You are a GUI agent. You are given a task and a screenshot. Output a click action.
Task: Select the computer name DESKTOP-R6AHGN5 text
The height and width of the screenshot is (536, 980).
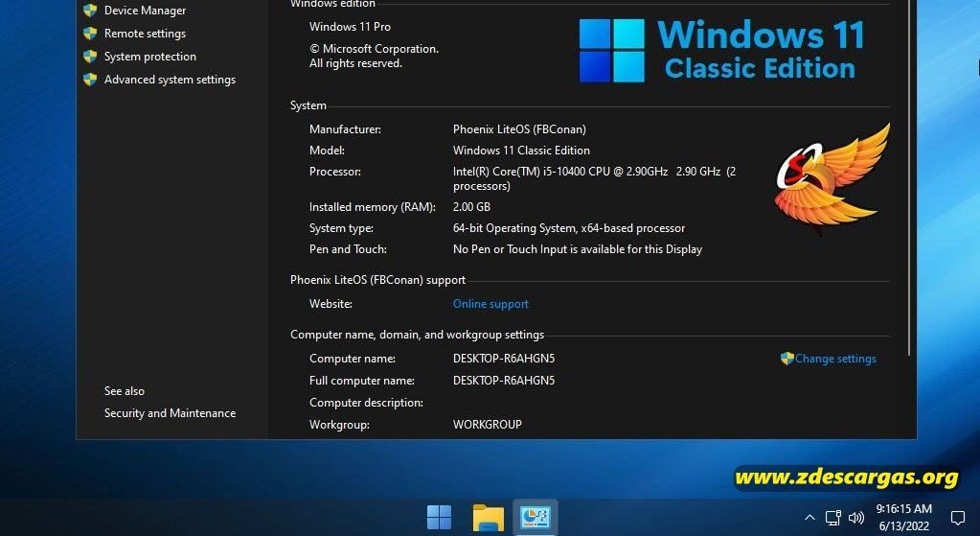click(x=504, y=359)
